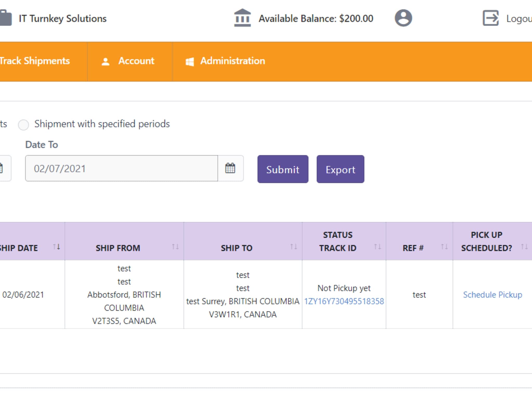Click into the Date To input field
Viewport: 532px width, 399px height.
click(x=121, y=168)
